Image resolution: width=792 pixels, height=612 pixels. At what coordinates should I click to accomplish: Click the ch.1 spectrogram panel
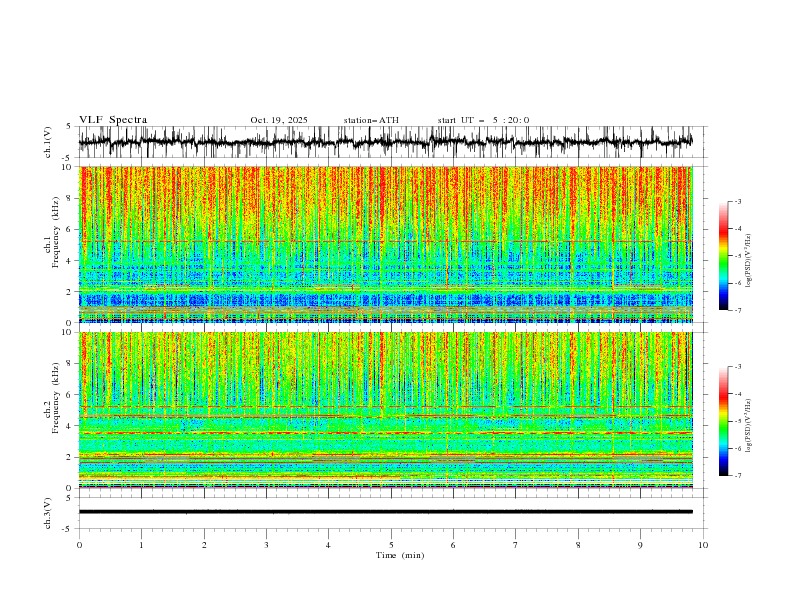point(386,244)
